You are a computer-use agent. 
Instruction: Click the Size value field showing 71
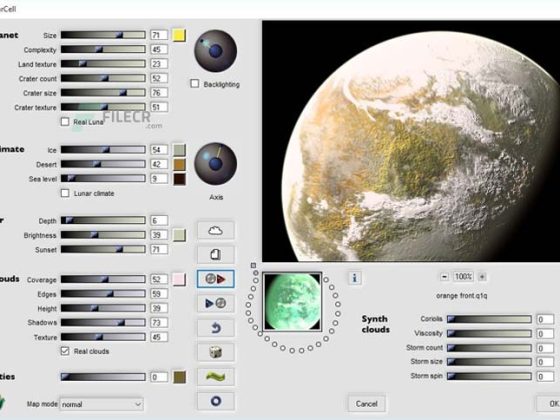coord(159,35)
